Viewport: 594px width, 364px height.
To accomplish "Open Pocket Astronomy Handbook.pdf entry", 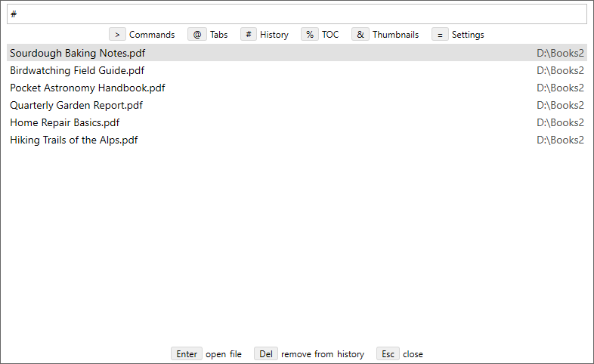I will (x=297, y=88).
